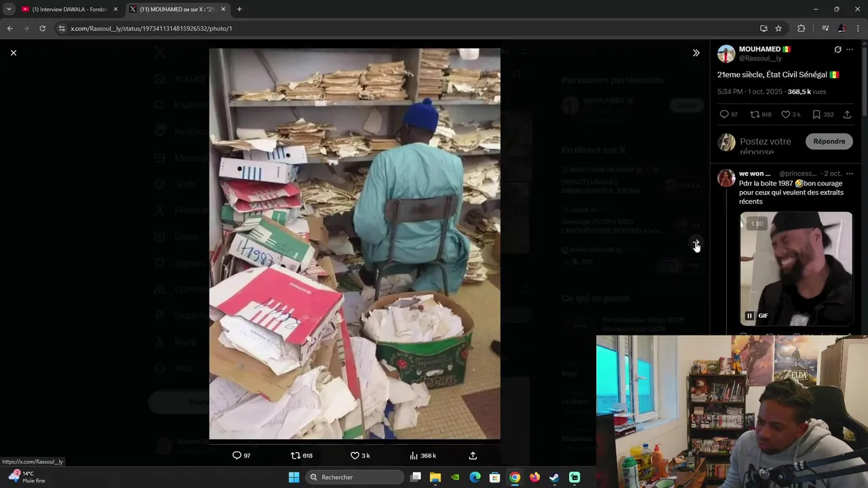Go back in browser history

[9, 28]
